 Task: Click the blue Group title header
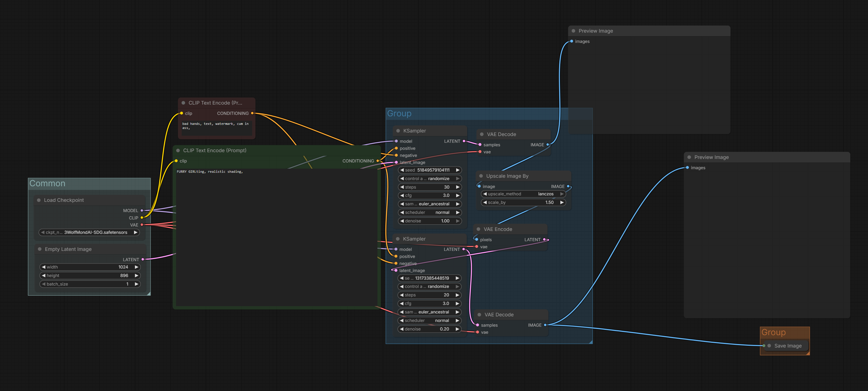[x=399, y=114]
